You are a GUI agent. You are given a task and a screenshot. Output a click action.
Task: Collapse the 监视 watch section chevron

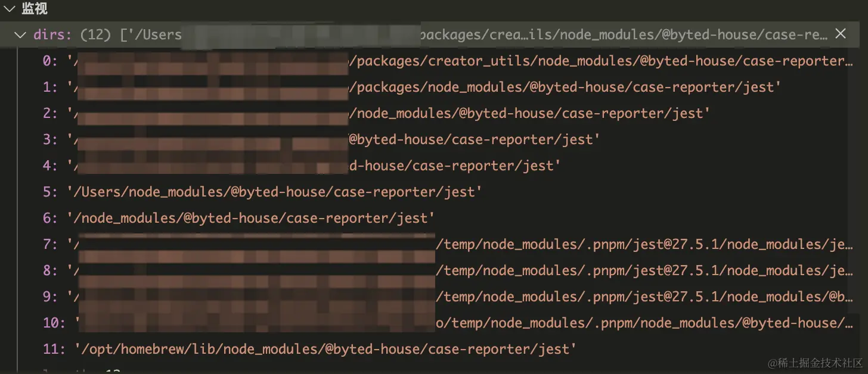click(x=9, y=9)
